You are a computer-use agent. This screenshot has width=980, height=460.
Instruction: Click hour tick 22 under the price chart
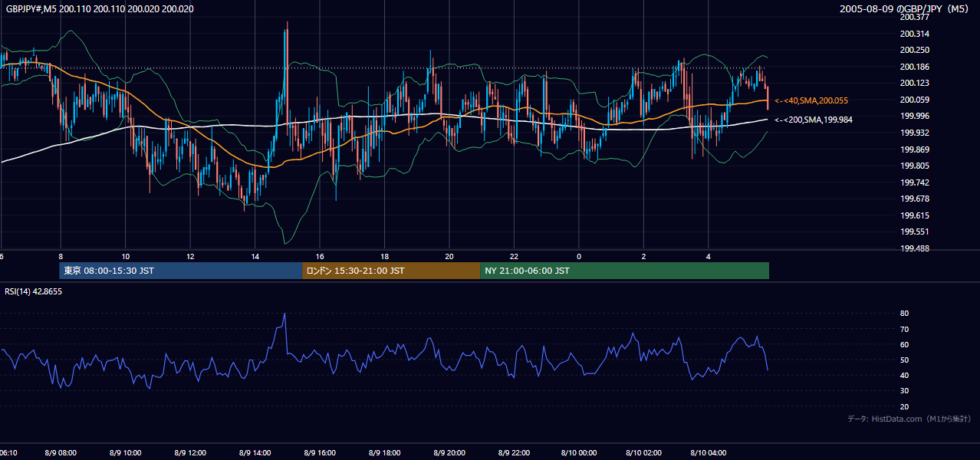tap(514, 256)
